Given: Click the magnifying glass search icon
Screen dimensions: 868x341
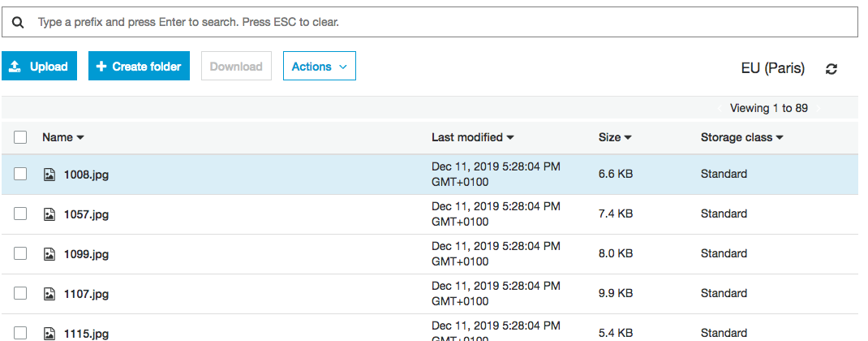Looking at the screenshot, I should 18,23.
